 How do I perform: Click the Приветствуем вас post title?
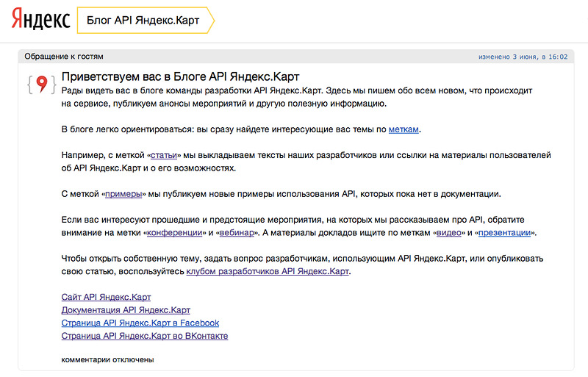[x=180, y=77]
